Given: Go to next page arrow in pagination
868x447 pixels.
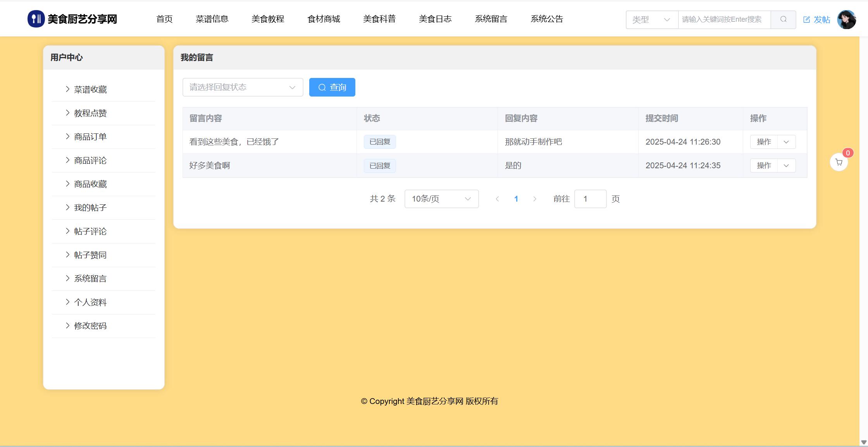Looking at the screenshot, I should tap(535, 199).
